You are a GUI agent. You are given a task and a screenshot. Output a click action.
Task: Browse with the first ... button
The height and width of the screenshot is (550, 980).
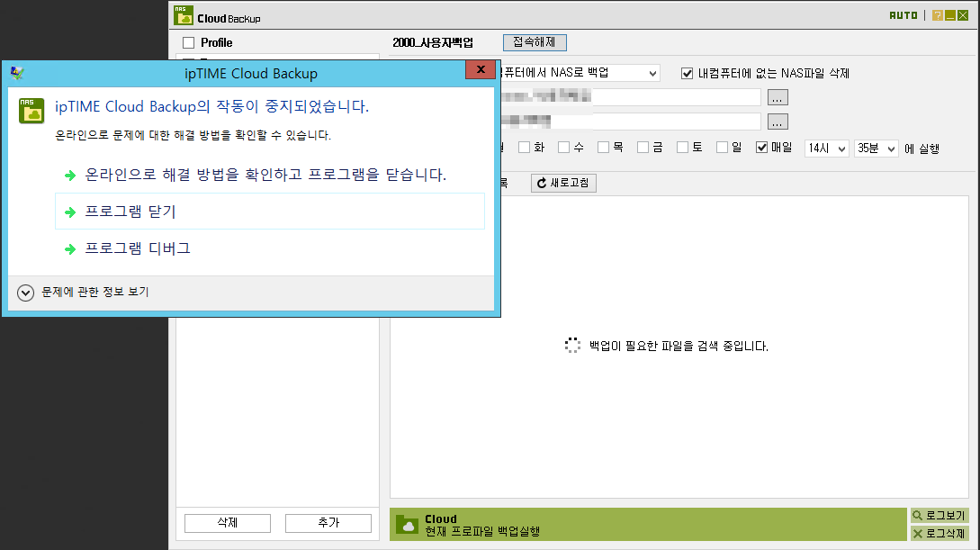778,97
